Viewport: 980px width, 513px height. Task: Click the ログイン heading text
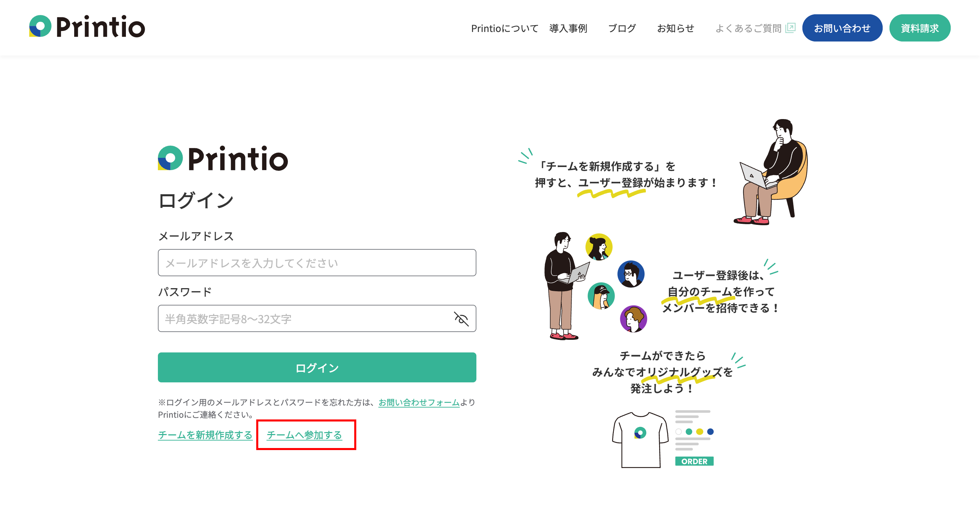[x=196, y=200]
